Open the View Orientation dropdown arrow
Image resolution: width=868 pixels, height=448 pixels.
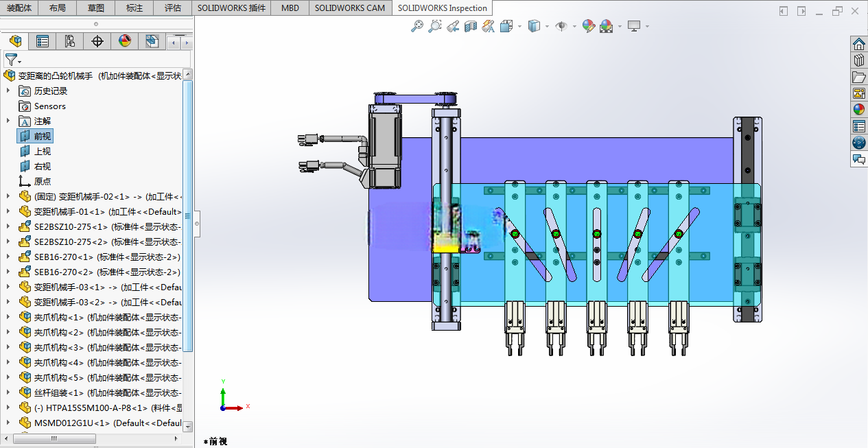[x=519, y=26]
